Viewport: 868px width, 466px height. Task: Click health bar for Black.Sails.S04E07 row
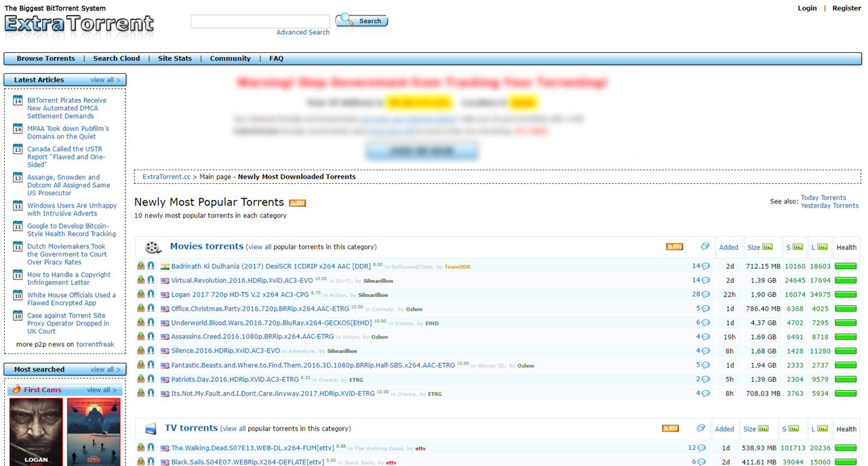[846, 462]
